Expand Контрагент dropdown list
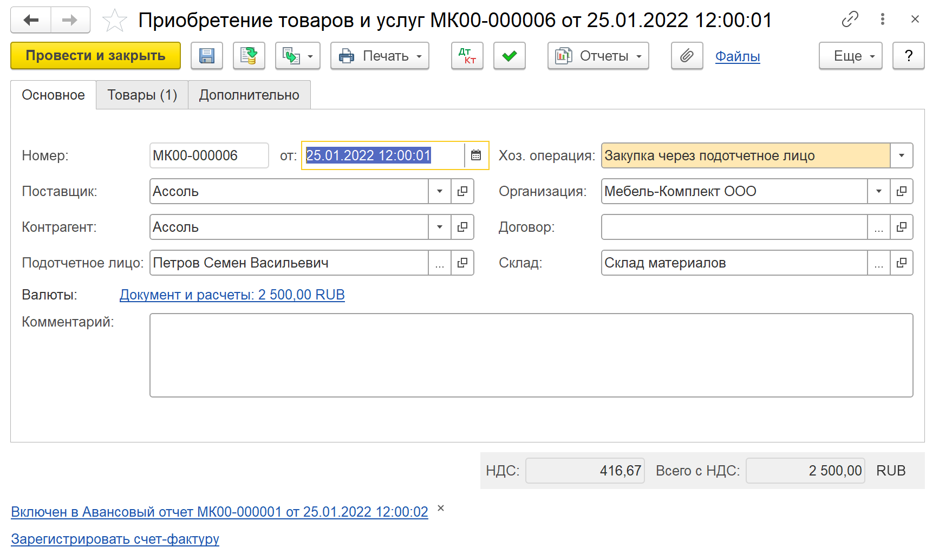The image size is (939, 560). click(x=440, y=227)
